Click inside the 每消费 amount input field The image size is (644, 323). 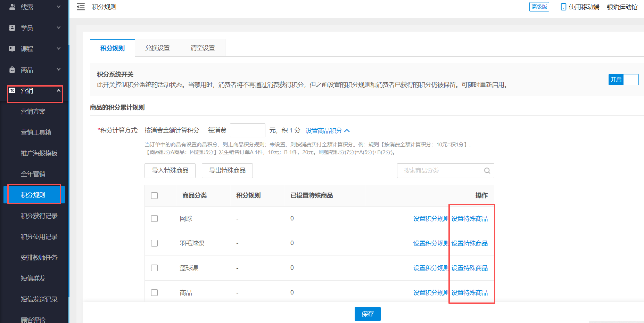pyautogui.click(x=247, y=130)
